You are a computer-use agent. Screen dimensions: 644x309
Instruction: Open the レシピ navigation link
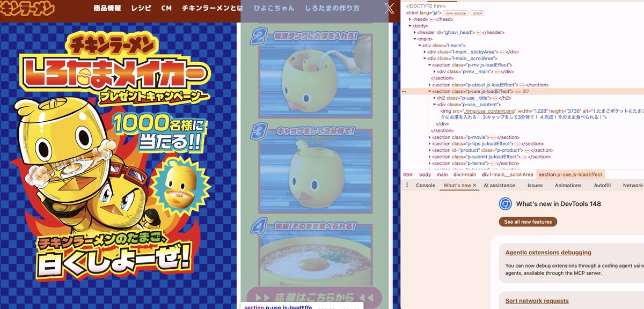click(141, 8)
